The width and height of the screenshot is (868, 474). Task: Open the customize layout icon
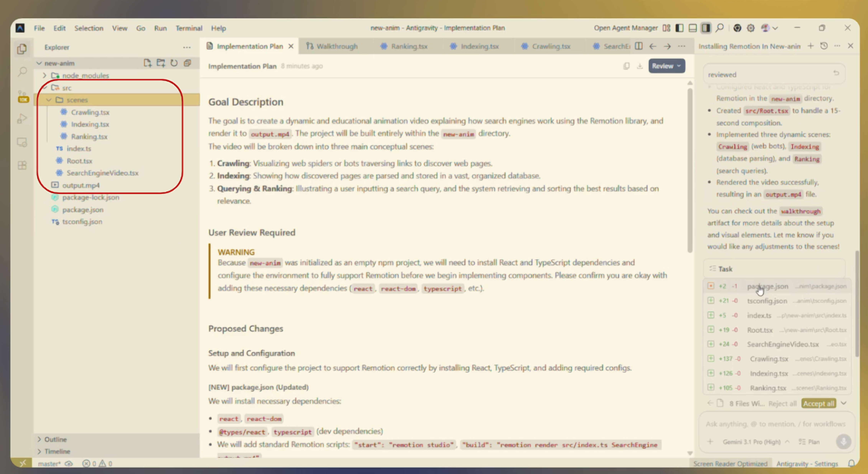click(666, 28)
